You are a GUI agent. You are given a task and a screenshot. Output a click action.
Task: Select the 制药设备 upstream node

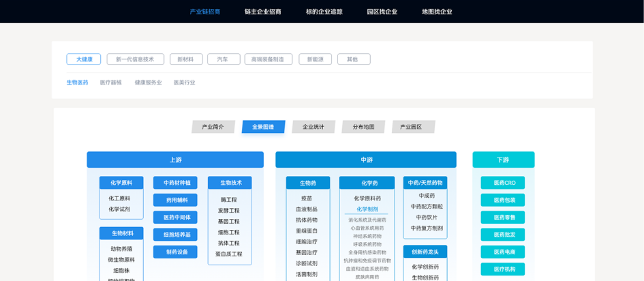tap(175, 252)
